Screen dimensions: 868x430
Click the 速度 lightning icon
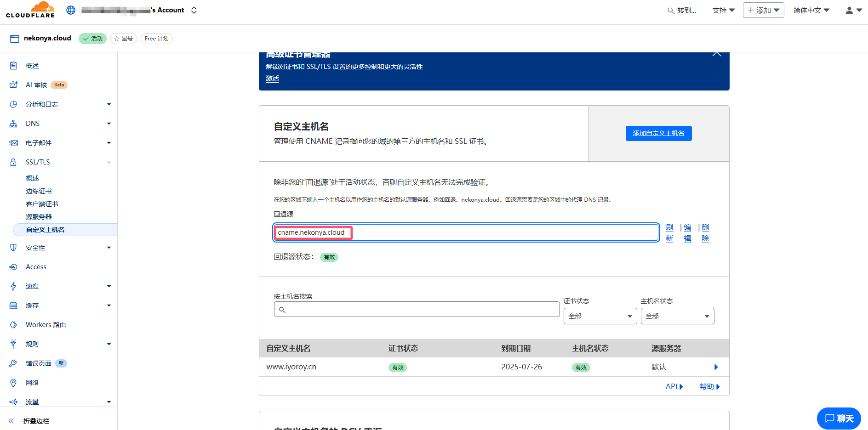click(13, 286)
